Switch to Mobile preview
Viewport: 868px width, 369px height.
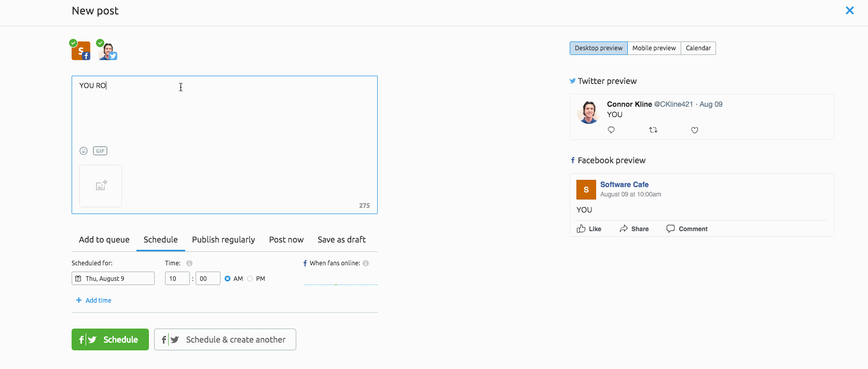point(654,48)
